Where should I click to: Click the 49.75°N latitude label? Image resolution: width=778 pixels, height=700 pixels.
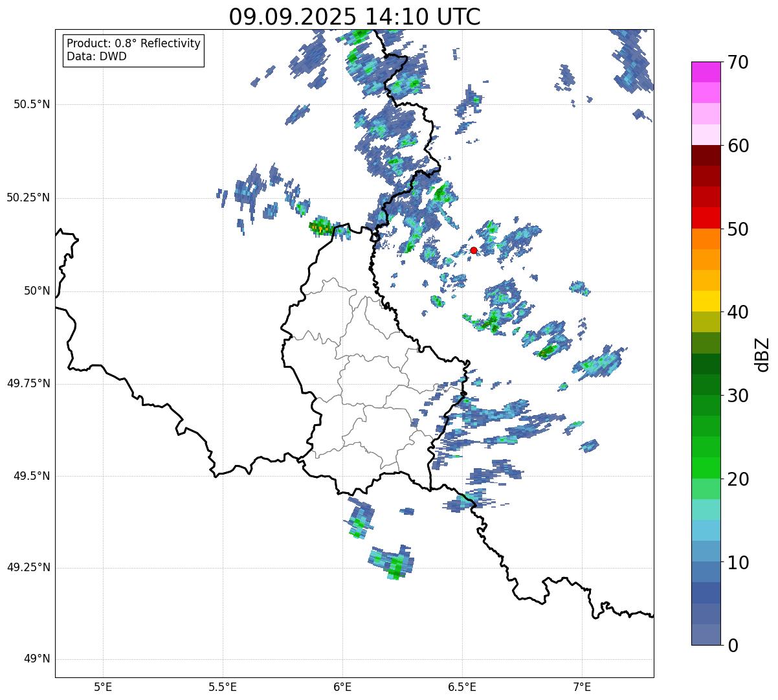pos(28,383)
